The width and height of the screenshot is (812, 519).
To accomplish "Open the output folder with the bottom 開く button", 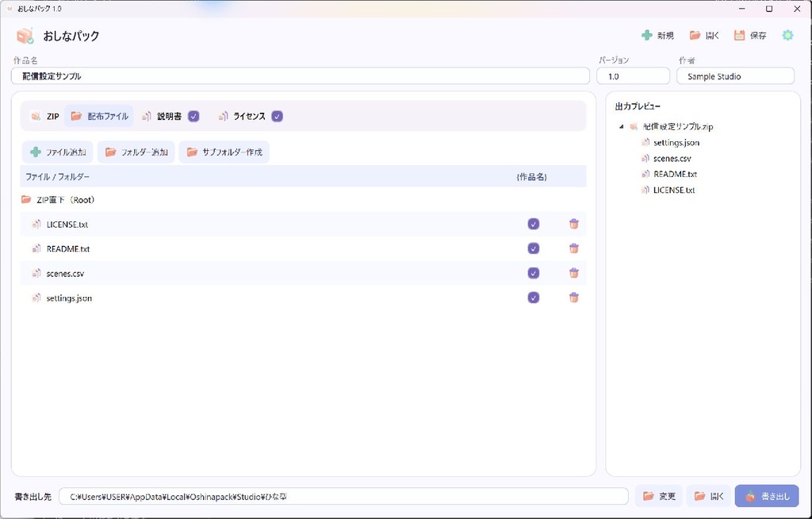I will (x=708, y=496).
